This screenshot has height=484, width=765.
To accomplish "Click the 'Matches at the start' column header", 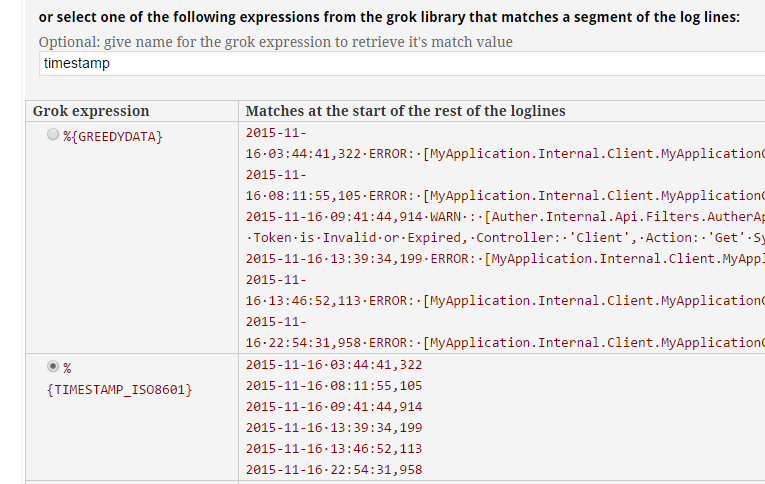I will click(405, 111).
